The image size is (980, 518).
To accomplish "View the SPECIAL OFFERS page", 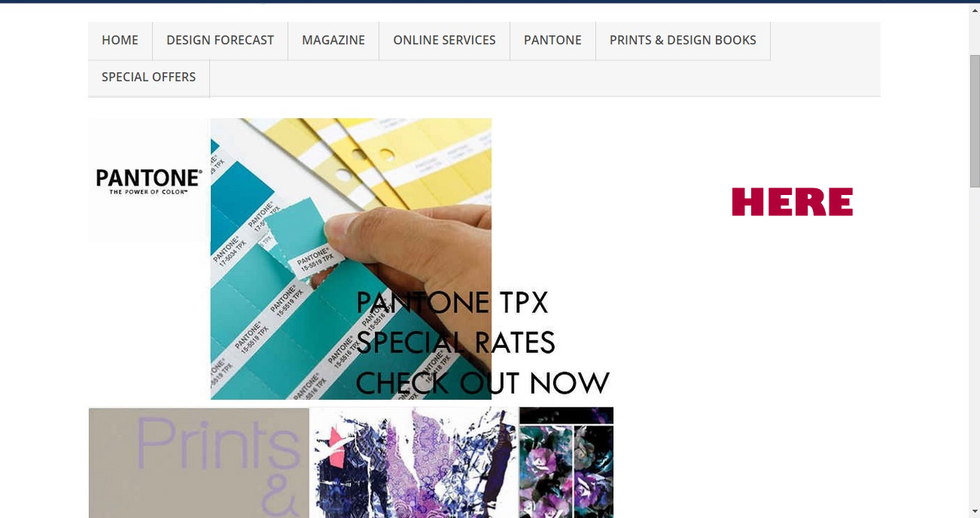I will (x=149, y=78).
